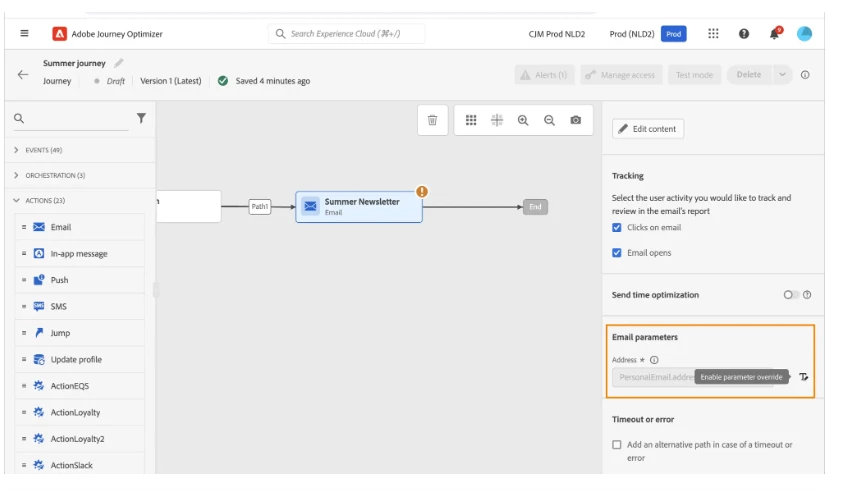Screen dimensions: 848x490
Task: Select ActionSlack in the actions list
Action: coord(80,465)
